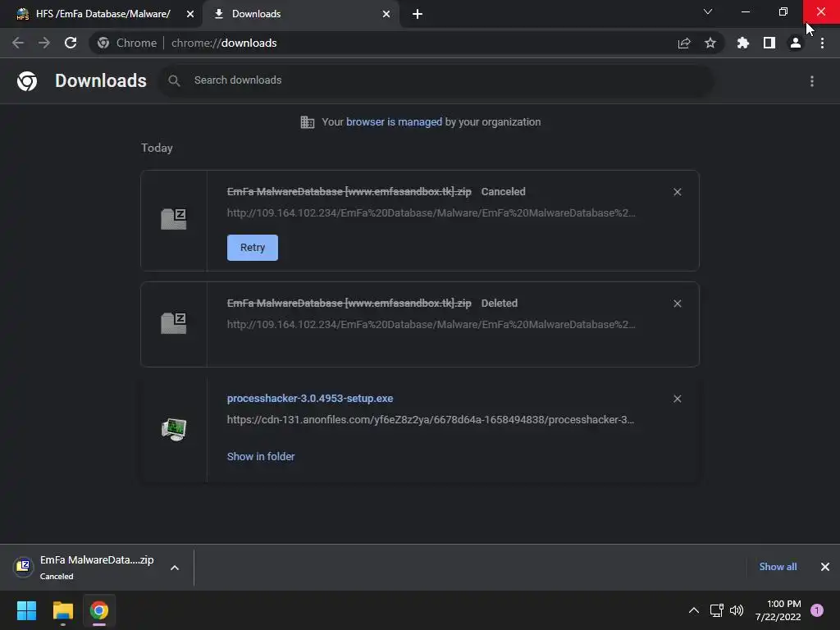Screen dimensions: 840x630
Task: Open the network status tray icon
Action: pos(716,610)
